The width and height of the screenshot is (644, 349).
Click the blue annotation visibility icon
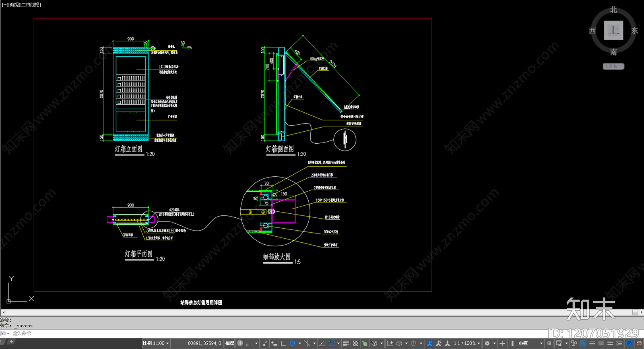(x=429, y=343)
